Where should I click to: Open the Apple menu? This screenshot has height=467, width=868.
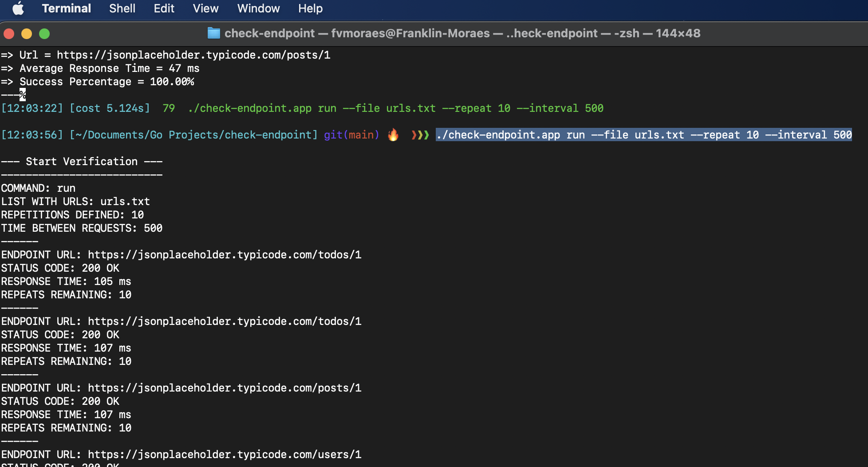point(18,8)
